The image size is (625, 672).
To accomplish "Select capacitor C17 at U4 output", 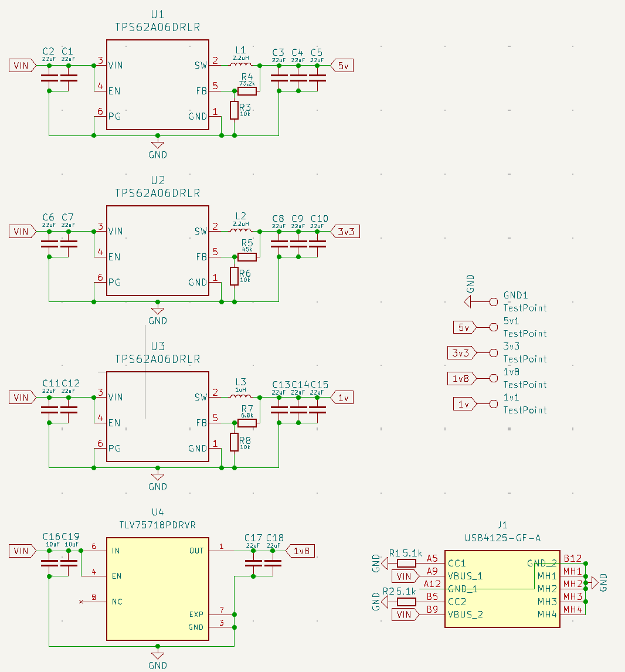I will click(253, 563).
